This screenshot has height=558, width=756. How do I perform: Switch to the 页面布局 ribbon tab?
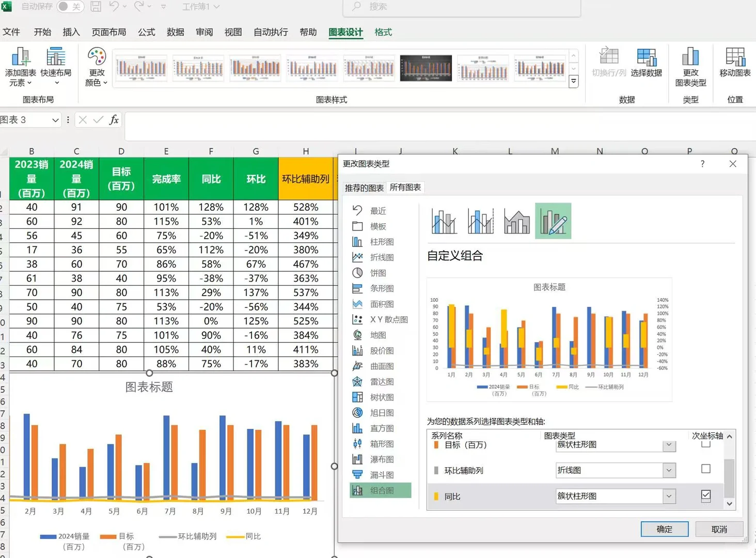pyautogui.click(x=109, y=32)
